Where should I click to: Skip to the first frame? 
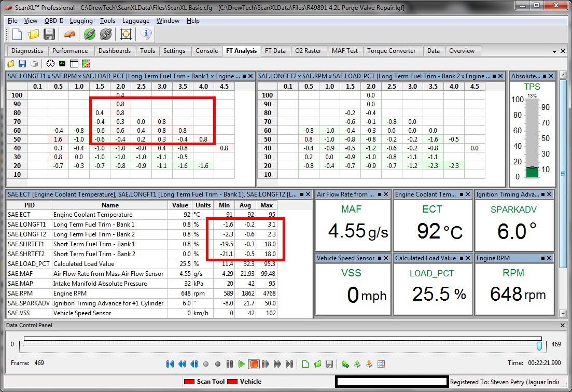click(x=170, y=364)
